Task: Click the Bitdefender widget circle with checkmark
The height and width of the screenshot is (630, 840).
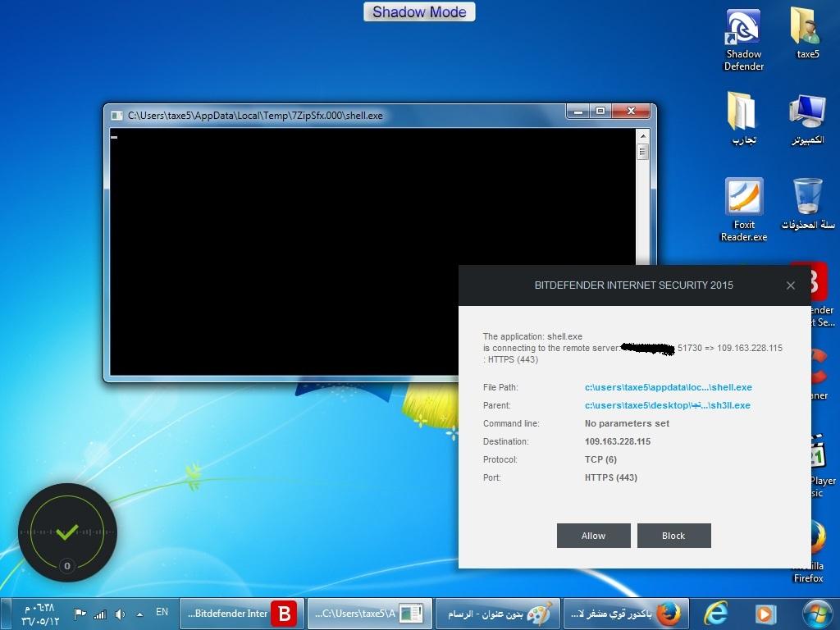Action: [67, 532]
